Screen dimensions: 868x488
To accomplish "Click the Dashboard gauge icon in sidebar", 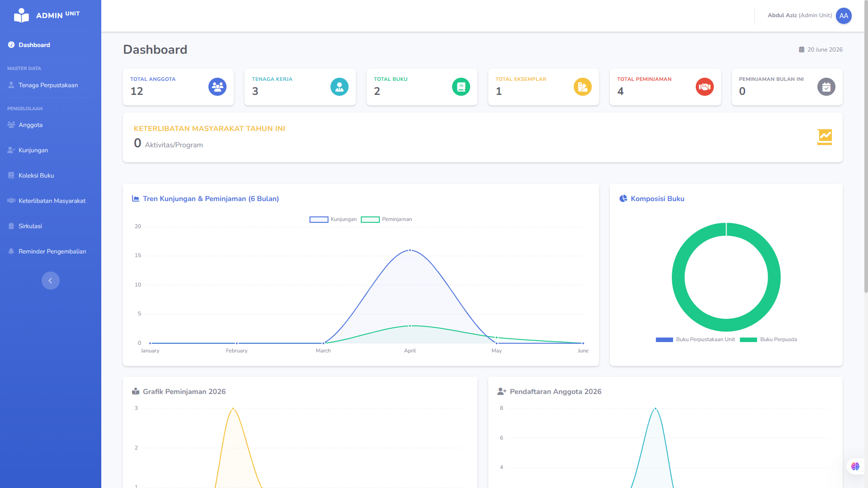I will click(x=11, y=45).
